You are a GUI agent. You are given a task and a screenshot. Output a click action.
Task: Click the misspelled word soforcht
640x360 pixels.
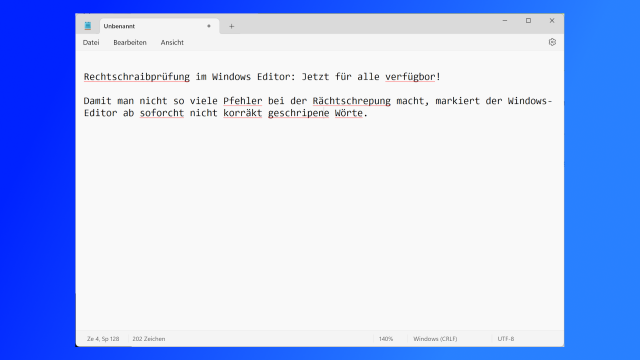(162, 113)
